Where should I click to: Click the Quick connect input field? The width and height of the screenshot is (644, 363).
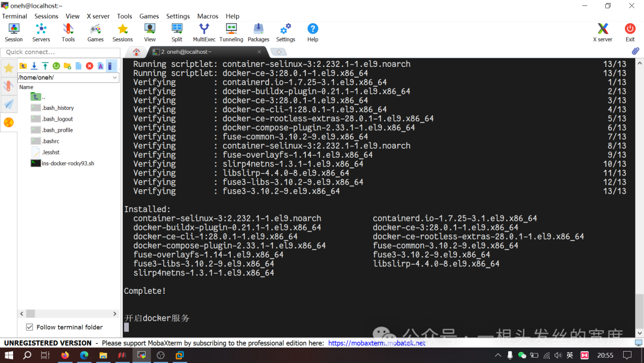(x=60, y=52)
